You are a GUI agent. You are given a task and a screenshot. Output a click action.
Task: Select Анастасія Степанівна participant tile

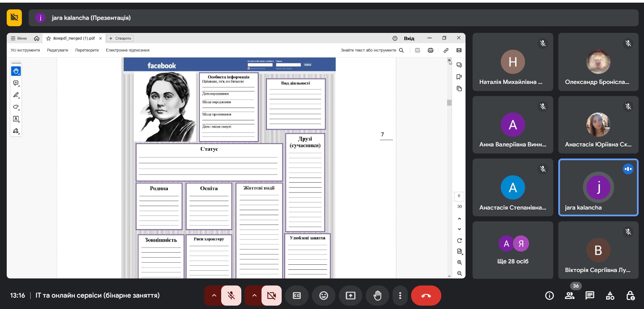pyautogui.click(x=513, y=187)
